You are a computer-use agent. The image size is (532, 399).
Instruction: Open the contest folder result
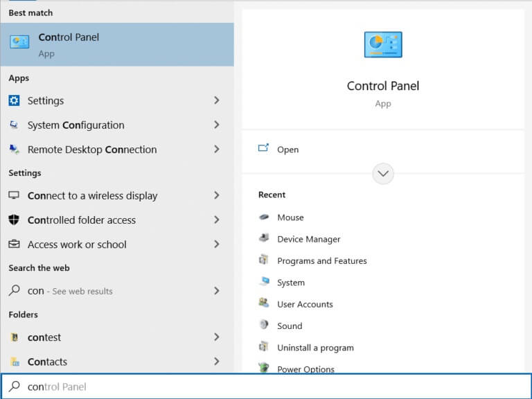tap(117, 337)
